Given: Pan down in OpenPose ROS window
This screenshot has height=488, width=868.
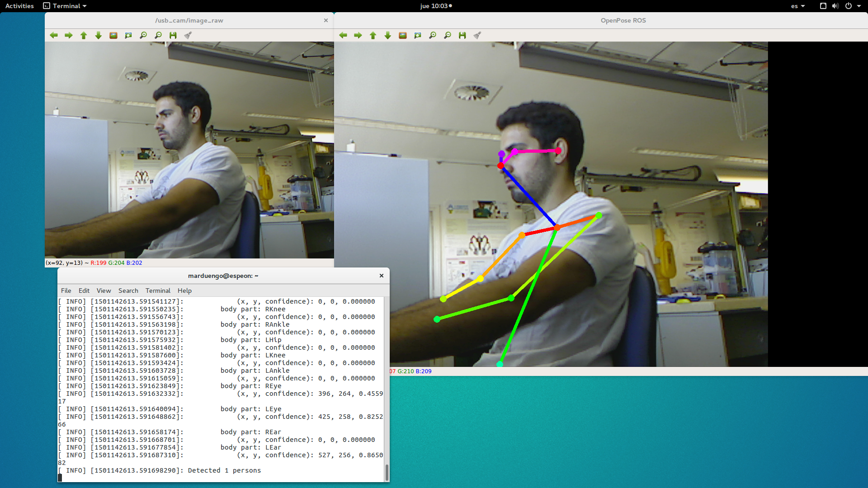Looking at the screenshot, I should (x=388, y=35).
